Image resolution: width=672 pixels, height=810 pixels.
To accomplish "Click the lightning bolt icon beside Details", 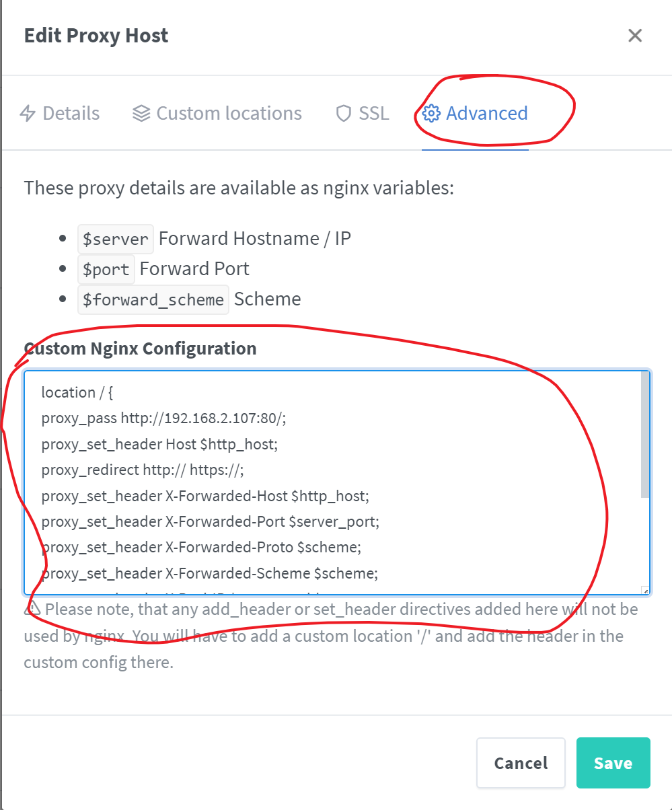I will [x=28, y=114].
